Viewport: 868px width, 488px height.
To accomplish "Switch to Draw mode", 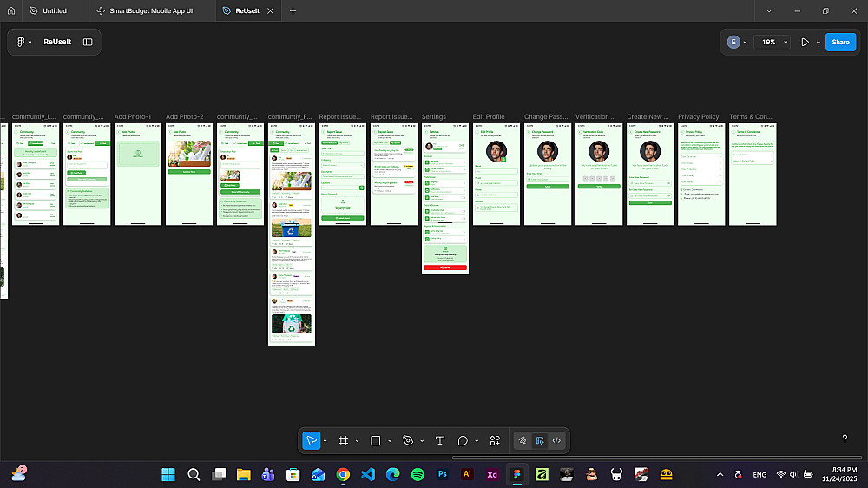I will click(x=522, y=441).
